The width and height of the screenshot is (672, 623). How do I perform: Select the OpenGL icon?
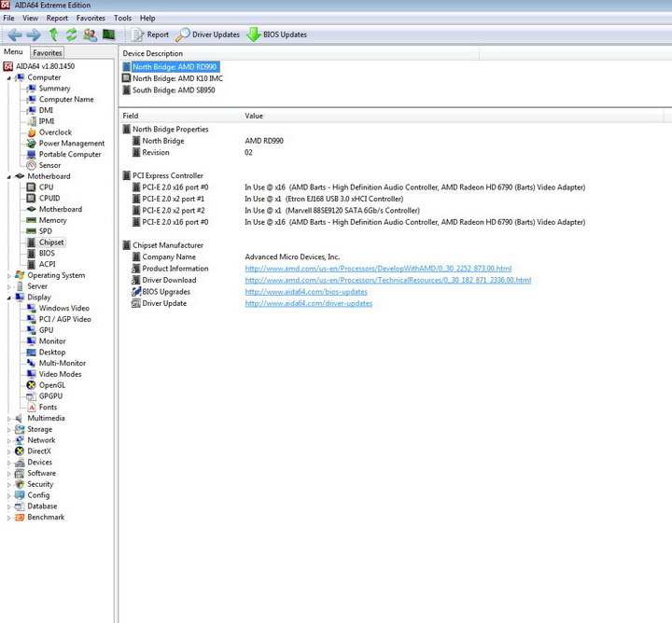point(31,385)
